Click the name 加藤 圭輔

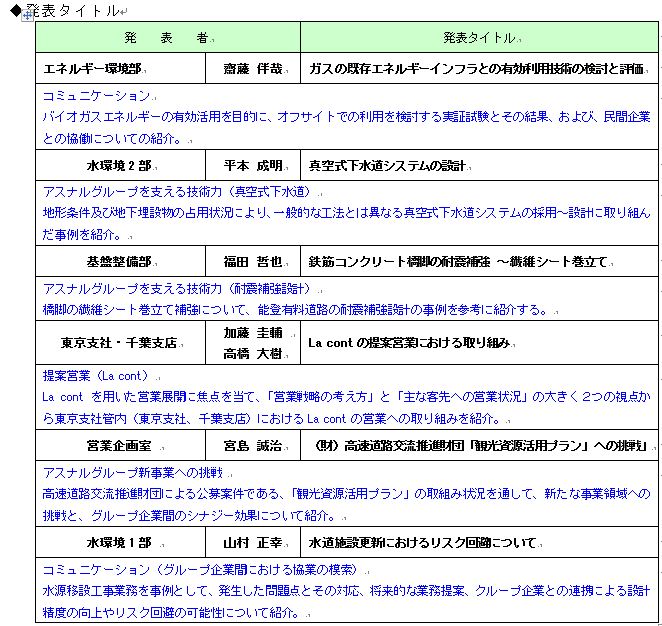click(x=253, y=333)
